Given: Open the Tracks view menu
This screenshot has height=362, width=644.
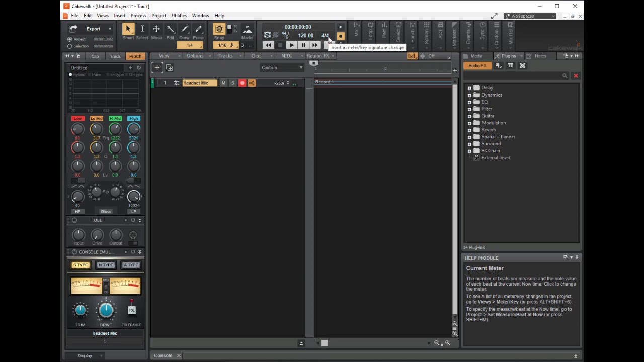Looking at the screenshot, I should pyautogui.click(x=228, y=56).
